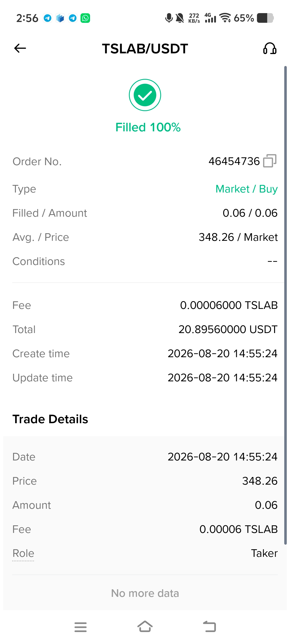Tap the No more data footer text
290x644 pixels.
145,593
